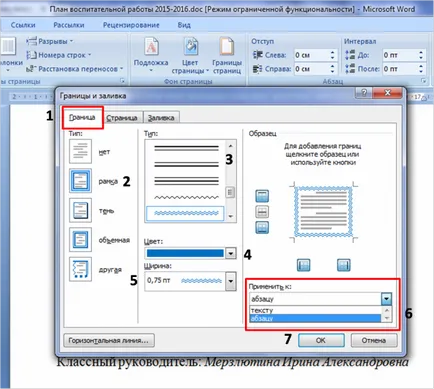Image resolution: width=434 pixels, height=389 pixels.
Task: Select the topmost line style in list
Action: 186,148
